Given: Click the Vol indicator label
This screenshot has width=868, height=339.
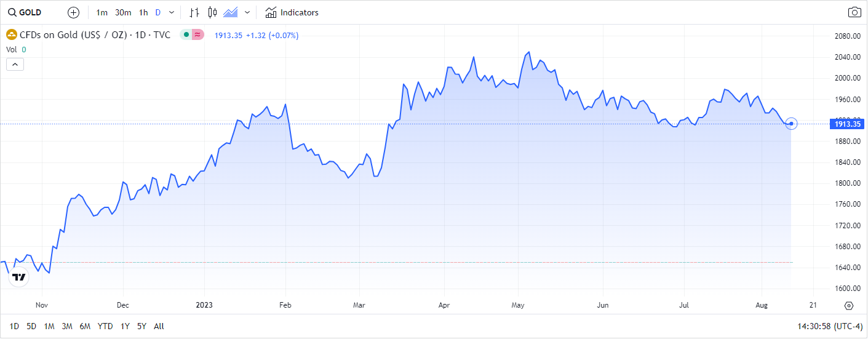Looking at the screenshot, I should [12, 50].
